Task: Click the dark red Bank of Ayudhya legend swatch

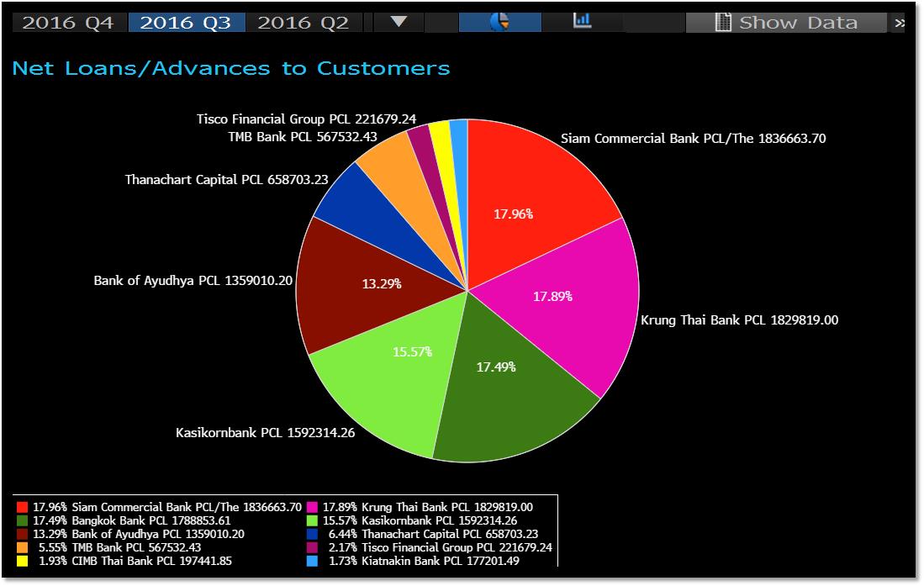Action: pos(23,534)
